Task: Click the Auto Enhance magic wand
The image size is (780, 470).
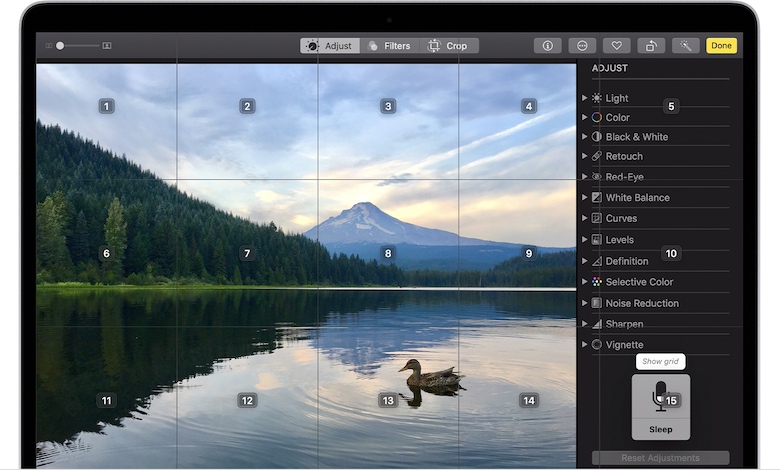Action: (x=685, y=45)
